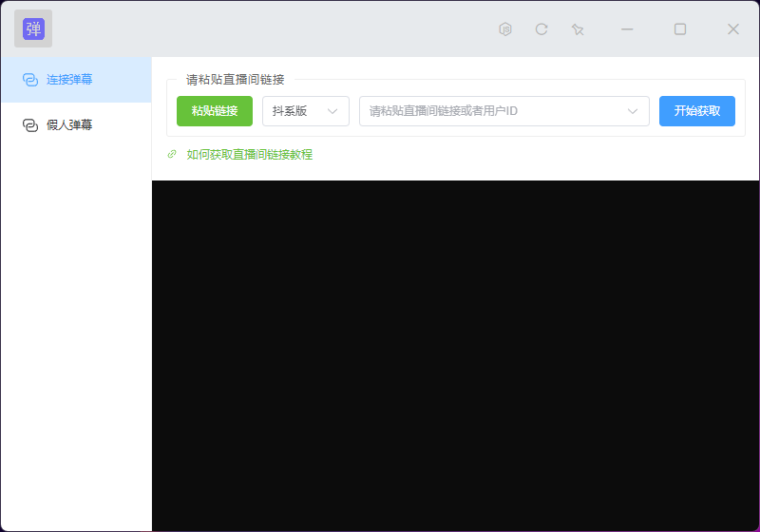The image size is (760, 532).
Task: Open 如何获取直播间链接教程 link
Action: coord(250,155)
